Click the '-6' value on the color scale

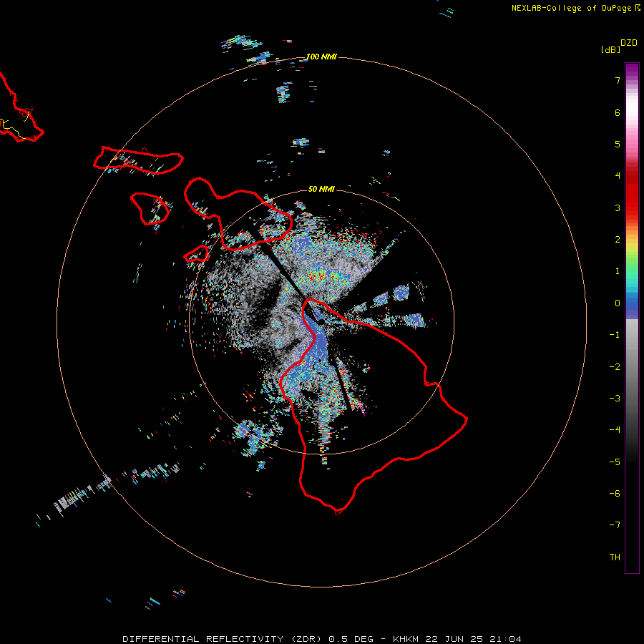click(x=615, y=494)
